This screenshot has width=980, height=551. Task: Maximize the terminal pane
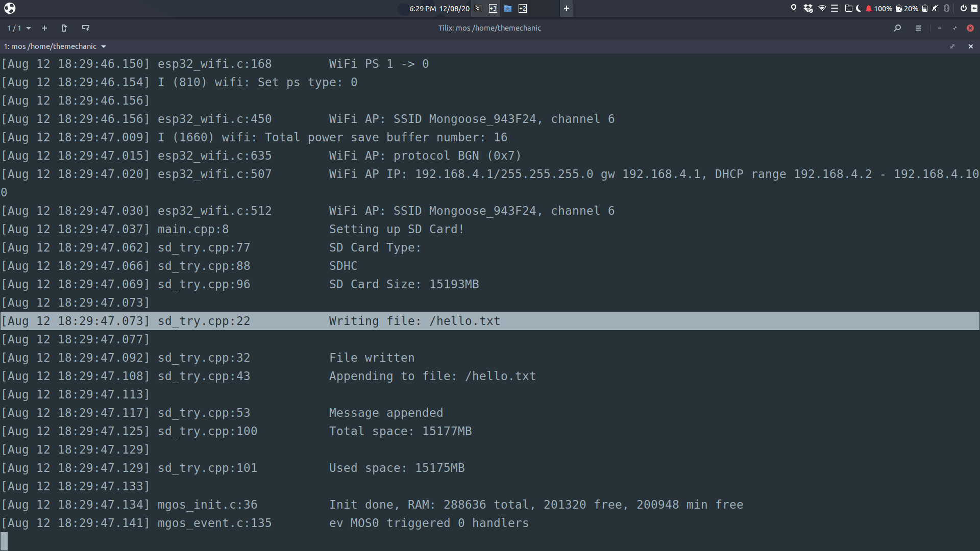(952, 46)
